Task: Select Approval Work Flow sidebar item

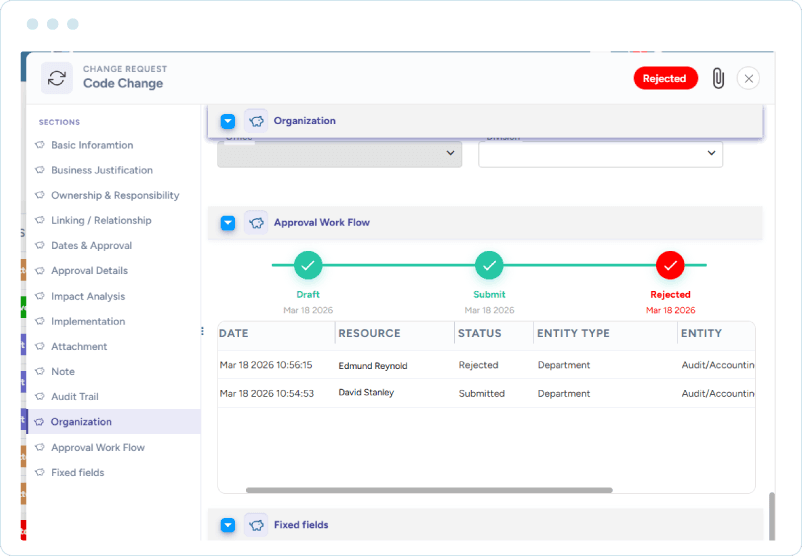Action: [x=98, y=447]
